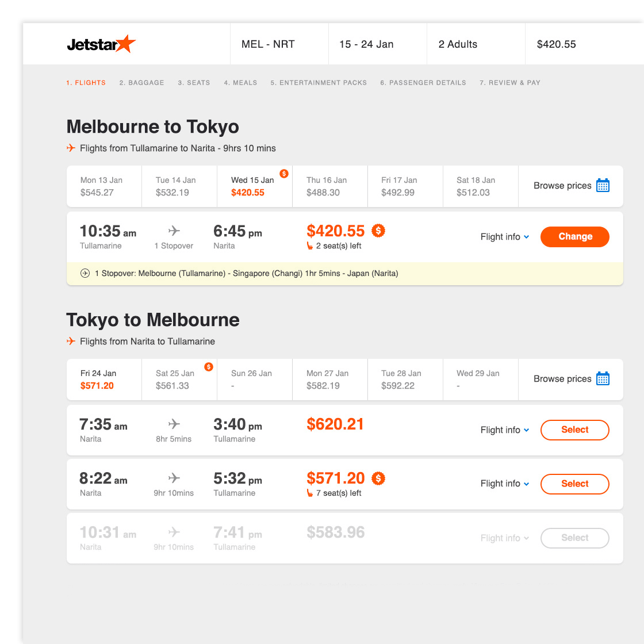Screen dimensions: 644x644
Task: Click the orange plane icon under Tokyo to Melbourne
Action: (x=71, y=341)
